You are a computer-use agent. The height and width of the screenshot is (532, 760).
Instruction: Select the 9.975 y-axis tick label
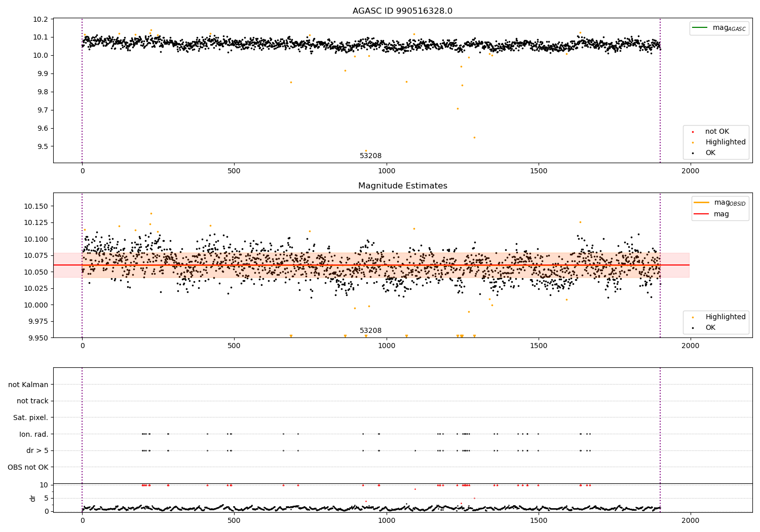pos(39,322)
